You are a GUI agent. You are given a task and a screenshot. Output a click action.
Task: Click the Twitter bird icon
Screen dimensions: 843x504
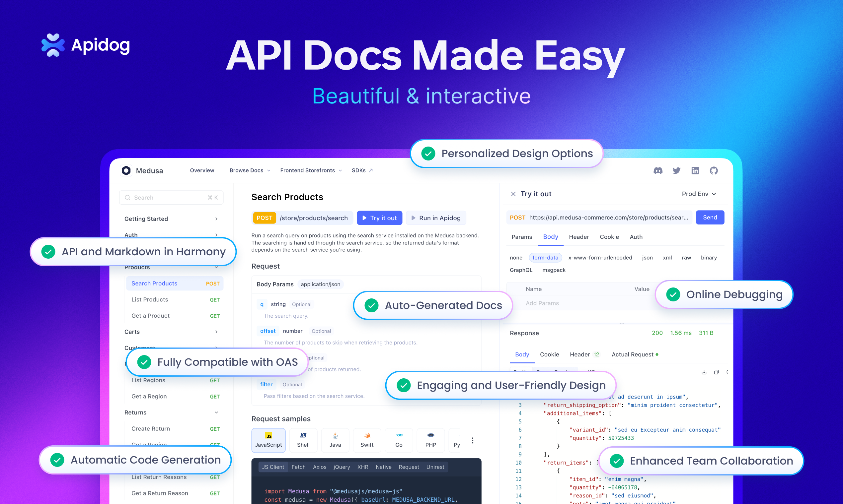(x=676, y=170)
